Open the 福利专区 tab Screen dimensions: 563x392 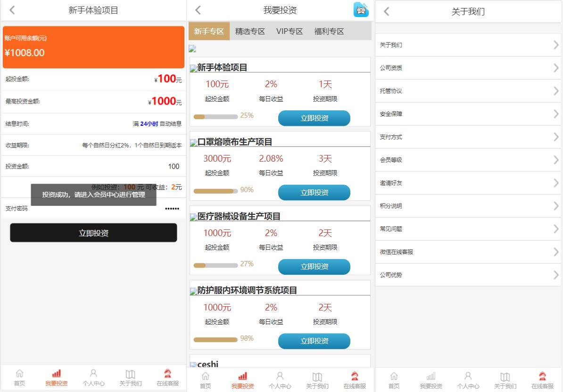pos(329,32)
